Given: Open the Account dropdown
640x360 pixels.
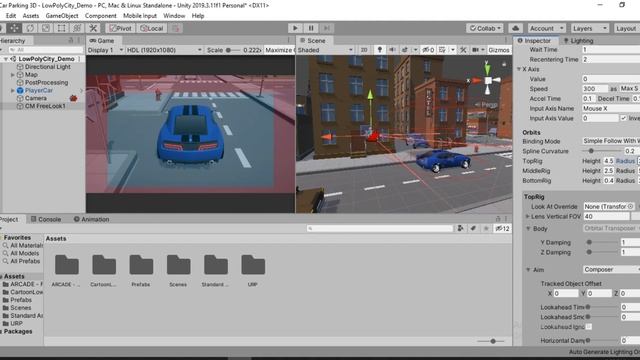Looking at the screenshot, I should point(546,28).
